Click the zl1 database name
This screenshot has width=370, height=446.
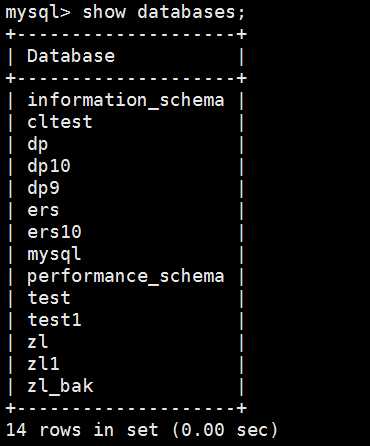tap(43, 363)
